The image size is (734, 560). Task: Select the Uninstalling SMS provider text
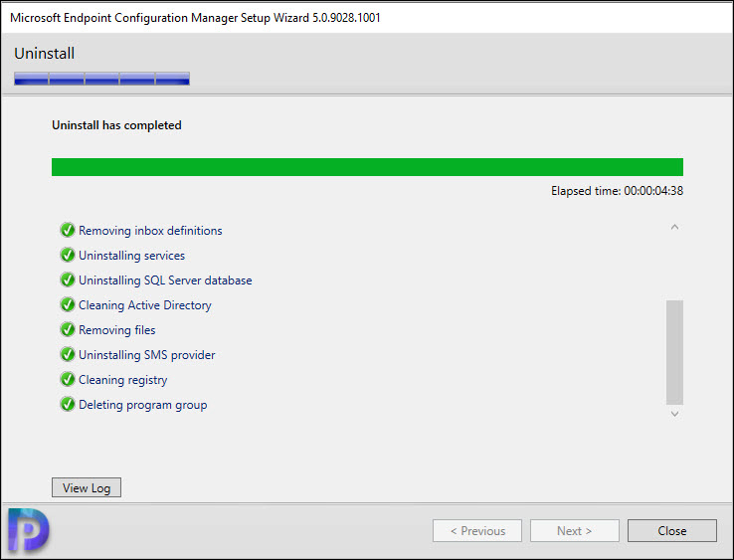[146, 354]
